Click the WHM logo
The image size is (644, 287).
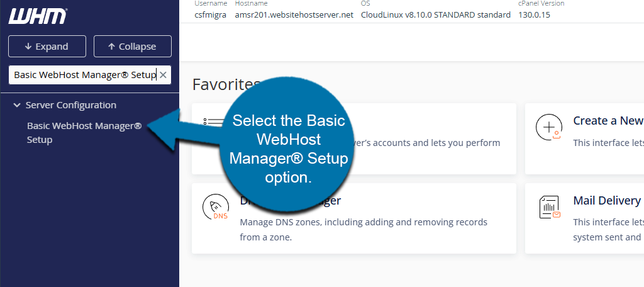36,16
